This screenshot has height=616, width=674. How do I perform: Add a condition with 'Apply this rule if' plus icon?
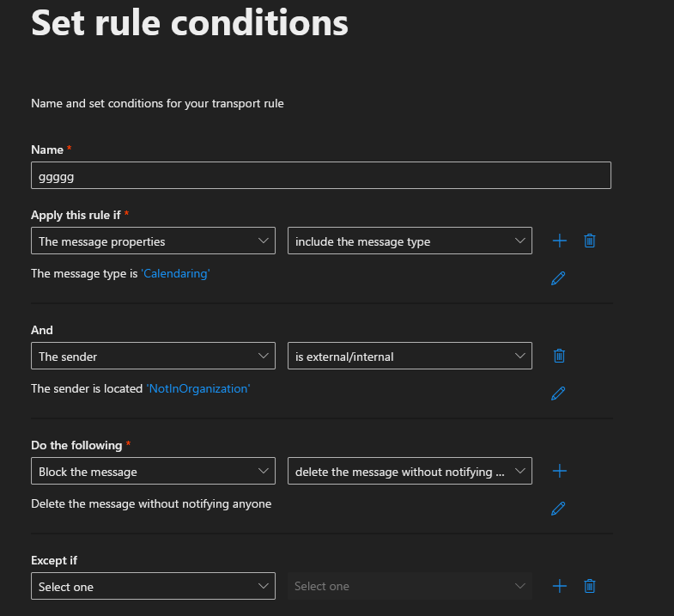[x=560, y=241]
